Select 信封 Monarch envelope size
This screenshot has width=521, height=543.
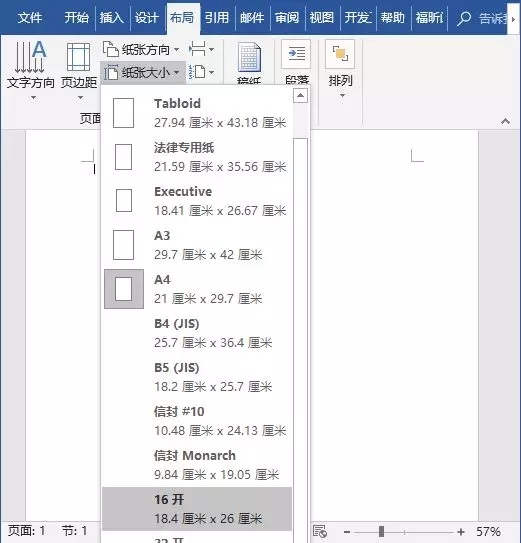[197, 465]
